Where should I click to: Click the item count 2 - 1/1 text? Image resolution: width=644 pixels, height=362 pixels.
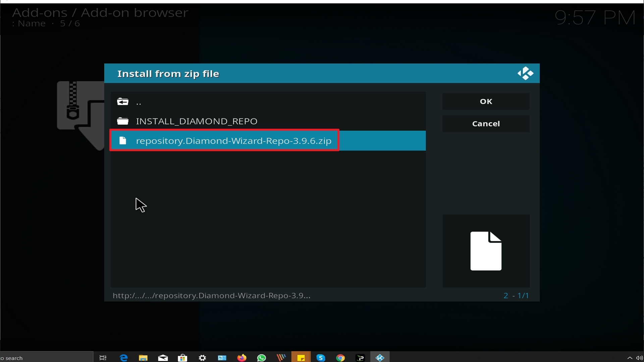click(x=516, y=296)
